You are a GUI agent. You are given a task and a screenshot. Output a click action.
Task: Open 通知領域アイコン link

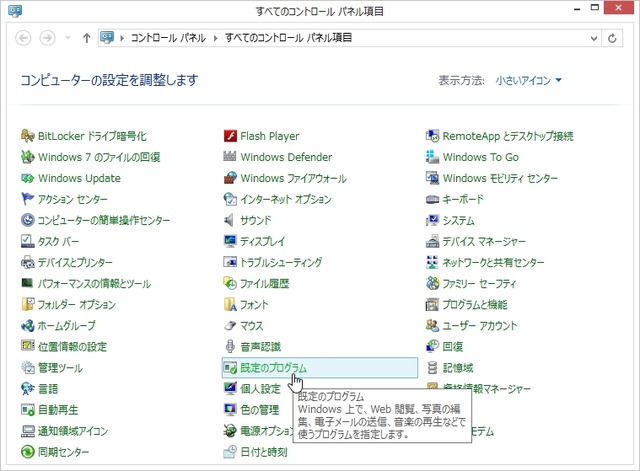tap(73, 431)
